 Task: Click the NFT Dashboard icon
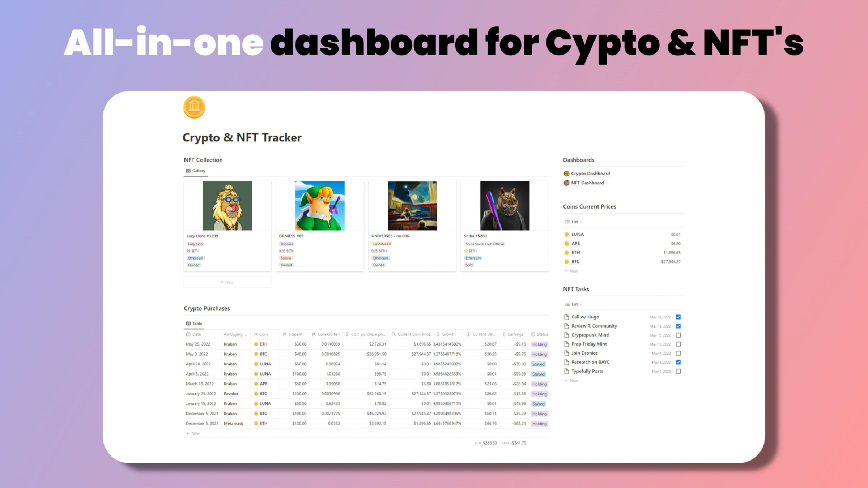click(566, 182)
